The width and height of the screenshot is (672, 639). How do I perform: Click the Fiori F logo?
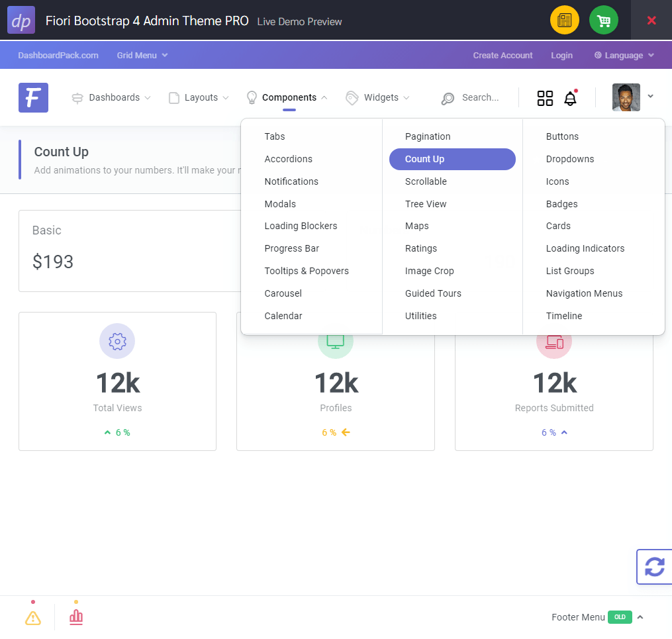(x=33, y=98)
